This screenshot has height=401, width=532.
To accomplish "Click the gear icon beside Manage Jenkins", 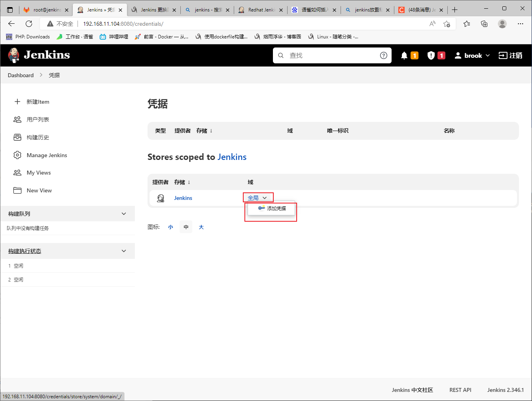I will pyautogui.click(x=17, y=155).
